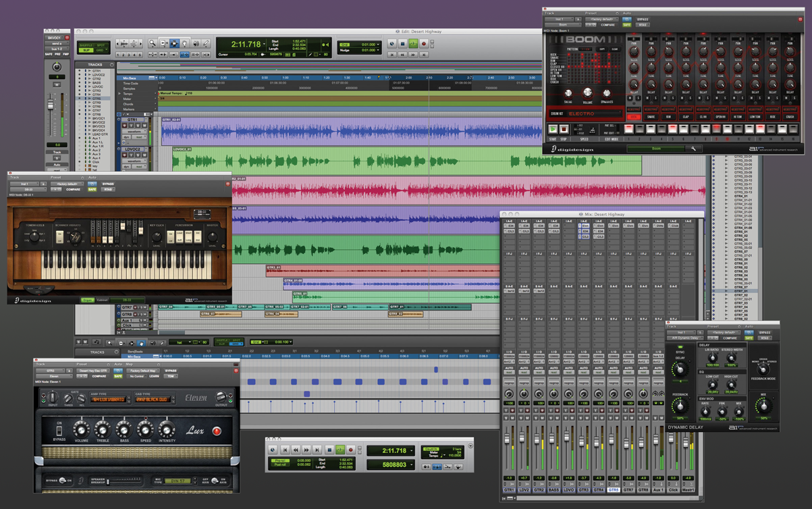Image resolution: width=812 pixels, height=509 pixels.
Task: Select the Pencil tool in Edit toolbar
Action: point(206,43)
